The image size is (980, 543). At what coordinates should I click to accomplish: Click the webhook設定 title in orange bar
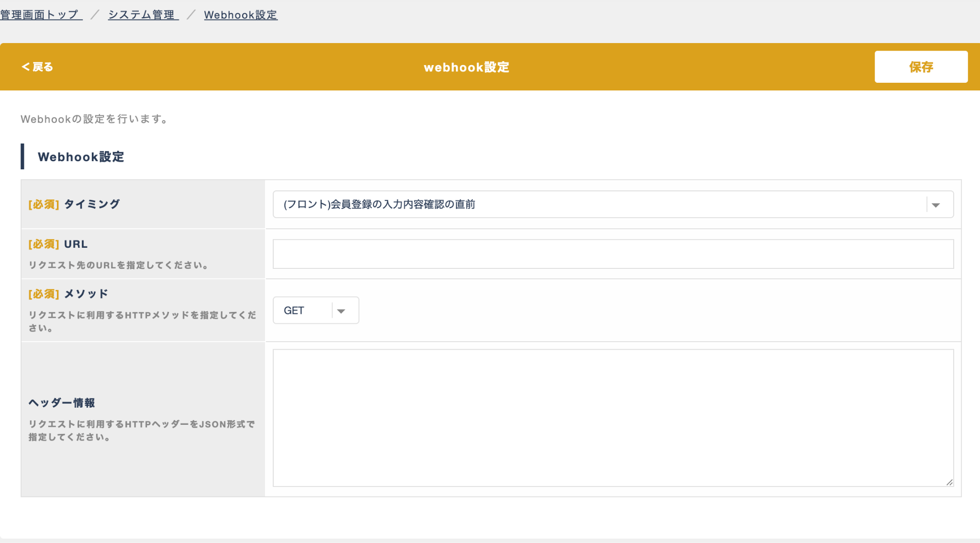(466, 67)
